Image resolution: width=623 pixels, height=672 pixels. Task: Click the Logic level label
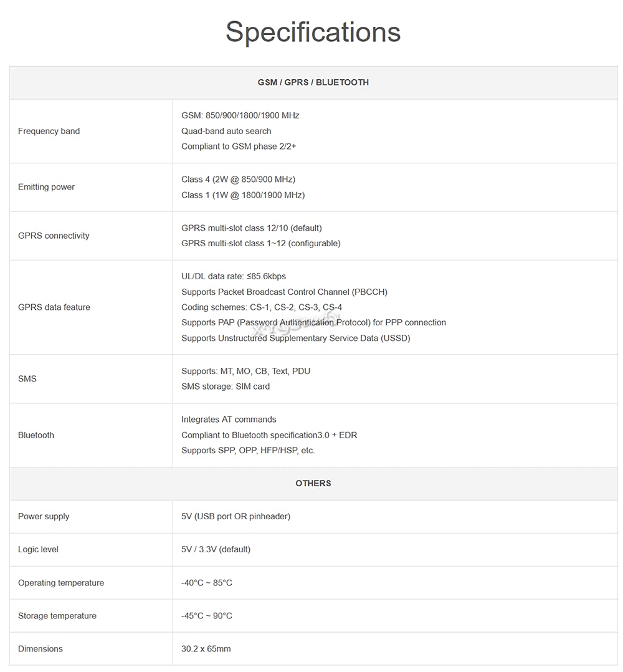(x=38, y=549)
